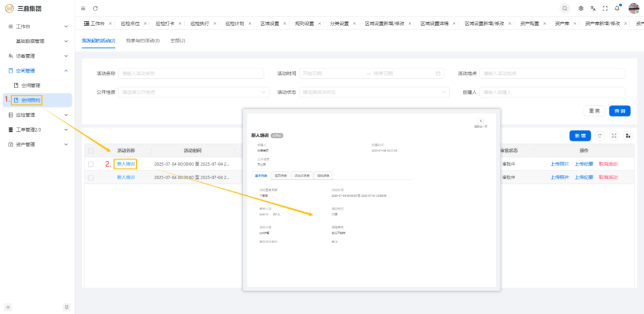Tick the checkbox for first 新人培训 row
644x314 pixels.
pos(91,164)
